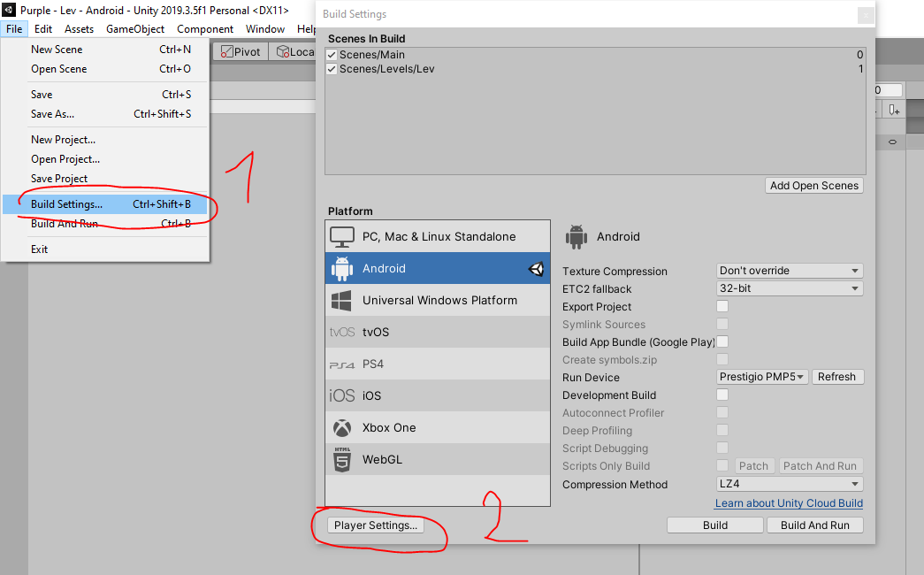Screen dimensions: 924x575
Task: Enable Development Build
Action: 722,395
